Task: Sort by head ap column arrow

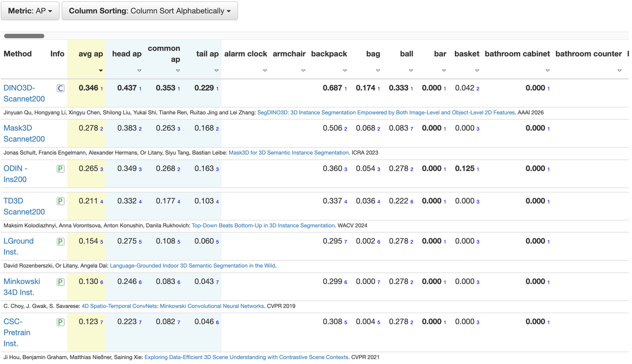Action: coord(139,71)
